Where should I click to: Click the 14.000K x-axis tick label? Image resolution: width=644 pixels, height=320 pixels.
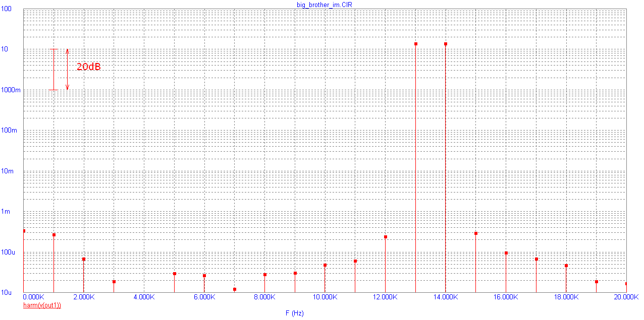click(x=446, y=297)
